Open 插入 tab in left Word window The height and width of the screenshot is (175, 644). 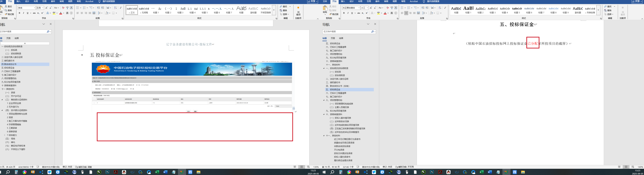18,2
